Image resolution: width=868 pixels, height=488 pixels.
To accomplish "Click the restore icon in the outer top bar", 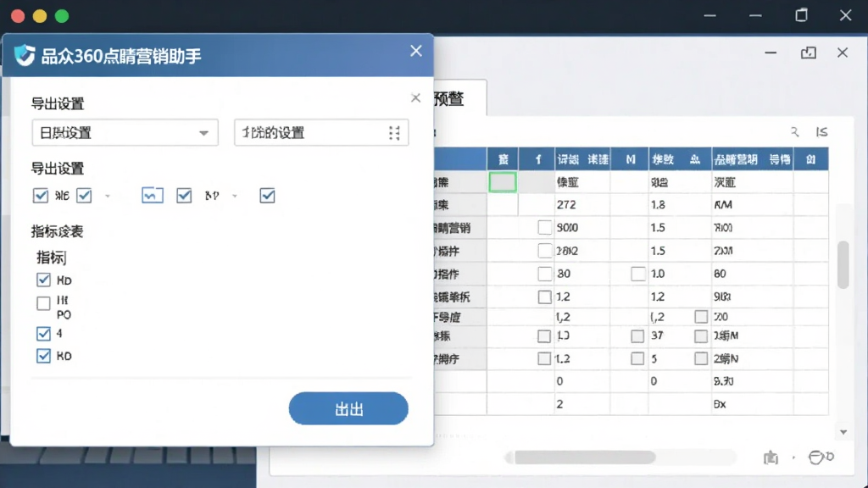I will tap(801, 15).
